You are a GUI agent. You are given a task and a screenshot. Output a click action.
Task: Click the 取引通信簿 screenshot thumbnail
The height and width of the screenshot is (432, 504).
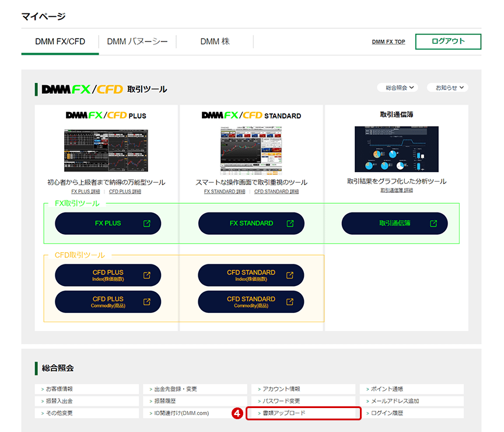click(x=397, y=149)
